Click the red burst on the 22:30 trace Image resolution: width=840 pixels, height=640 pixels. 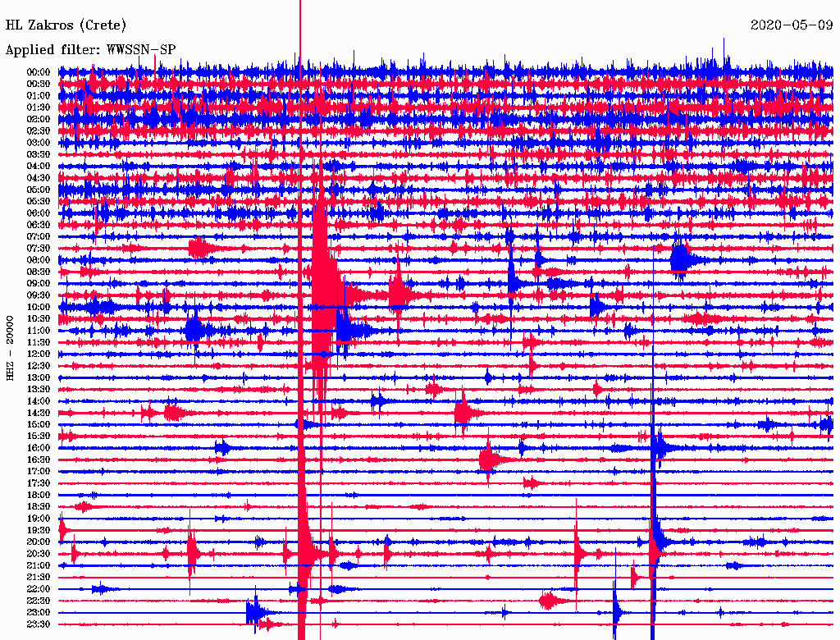click(548, 601)
